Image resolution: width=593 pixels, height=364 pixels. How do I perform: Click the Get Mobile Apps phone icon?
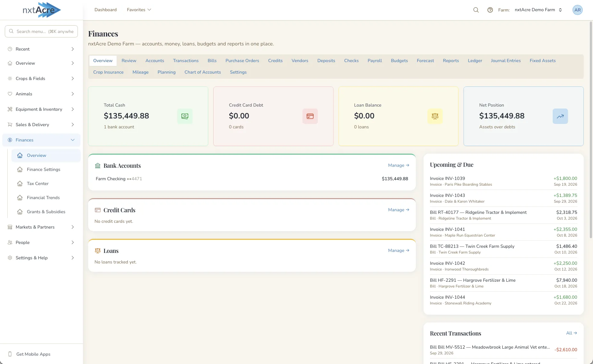click(10, 354)
